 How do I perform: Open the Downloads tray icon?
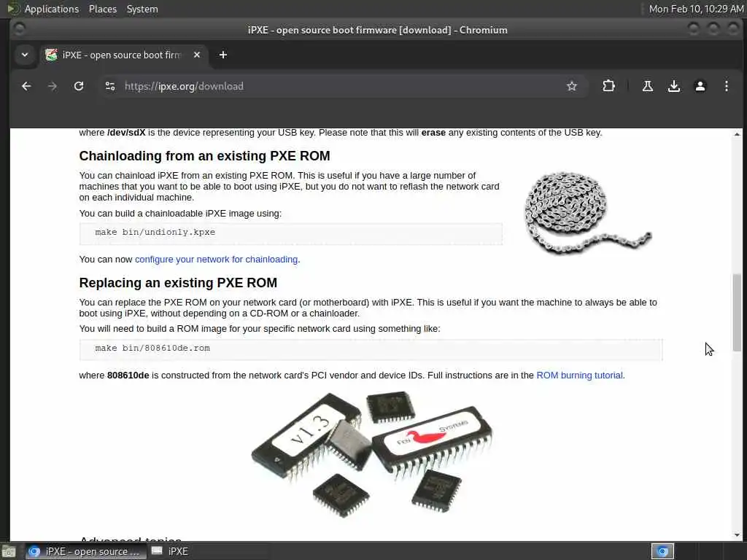click(673, 86)
